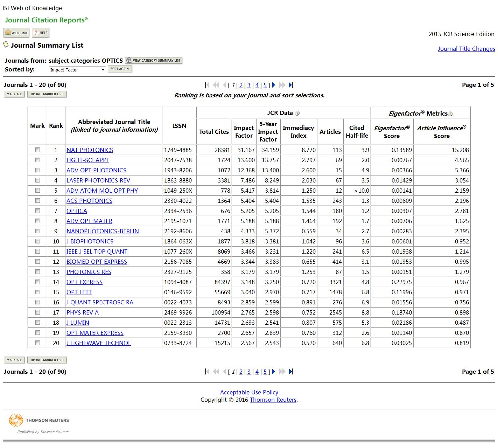The width and height of the screenshot is (498, 448).
Task: Click the top Mark All button
Action: 14,94
